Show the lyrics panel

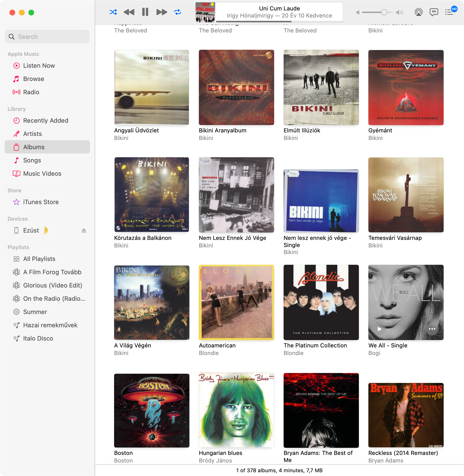pos(434,12)
